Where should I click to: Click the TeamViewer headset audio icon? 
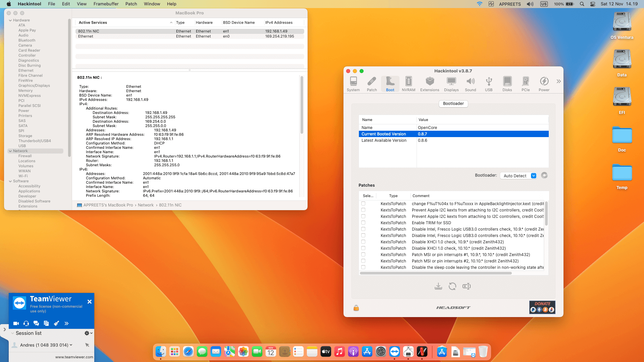(26, 323)
